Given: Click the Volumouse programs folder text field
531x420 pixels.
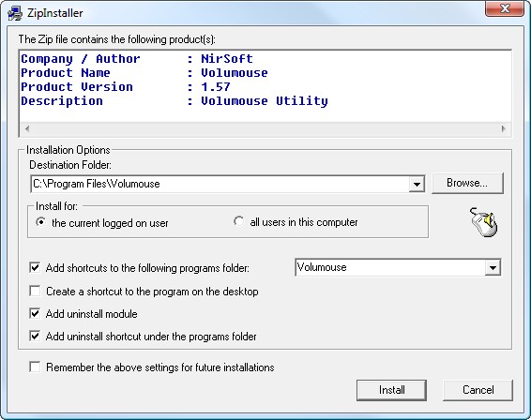Looking at the screenshot, I should tap(390, 268).
